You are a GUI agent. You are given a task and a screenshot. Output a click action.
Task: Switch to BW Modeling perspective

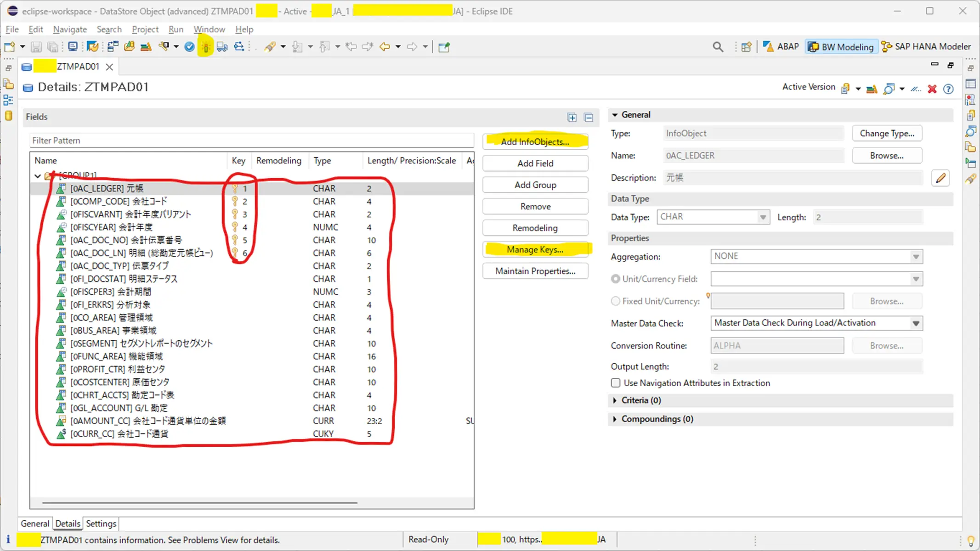point(841,47)
